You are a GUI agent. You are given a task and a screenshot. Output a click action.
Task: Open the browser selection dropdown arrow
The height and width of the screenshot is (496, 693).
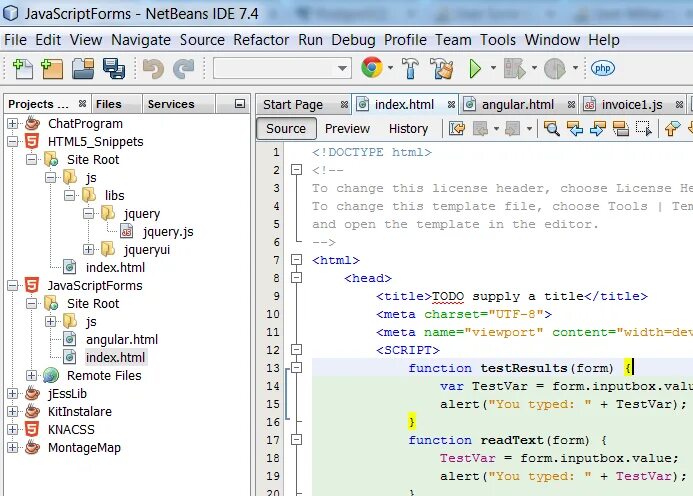coord(390,68)
